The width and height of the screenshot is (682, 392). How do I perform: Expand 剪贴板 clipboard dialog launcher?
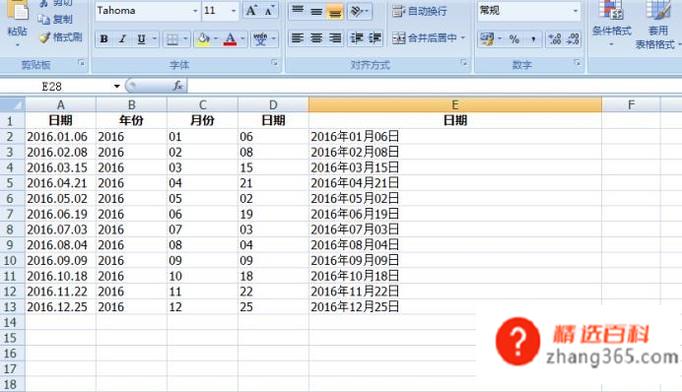(81, 64)
